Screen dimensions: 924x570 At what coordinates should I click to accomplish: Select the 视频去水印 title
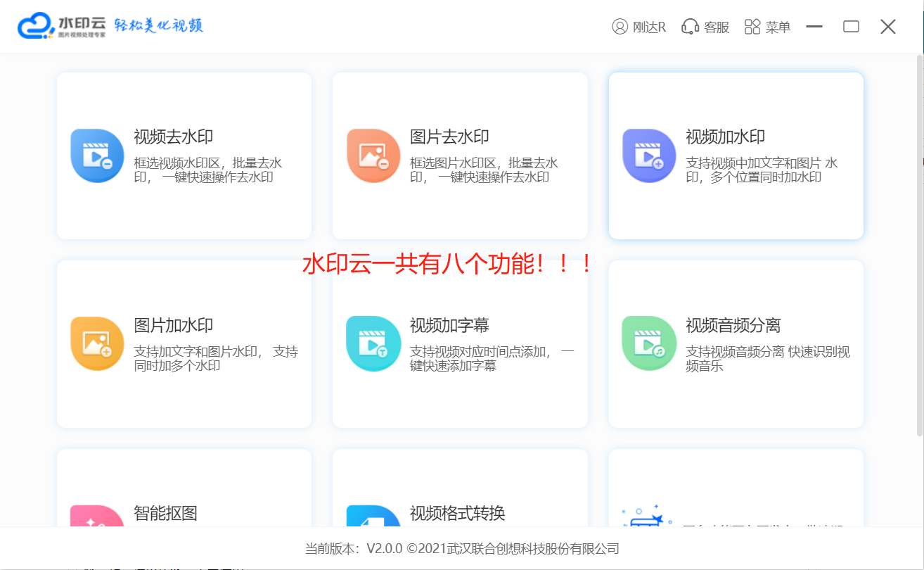click(x=174, y=137)
